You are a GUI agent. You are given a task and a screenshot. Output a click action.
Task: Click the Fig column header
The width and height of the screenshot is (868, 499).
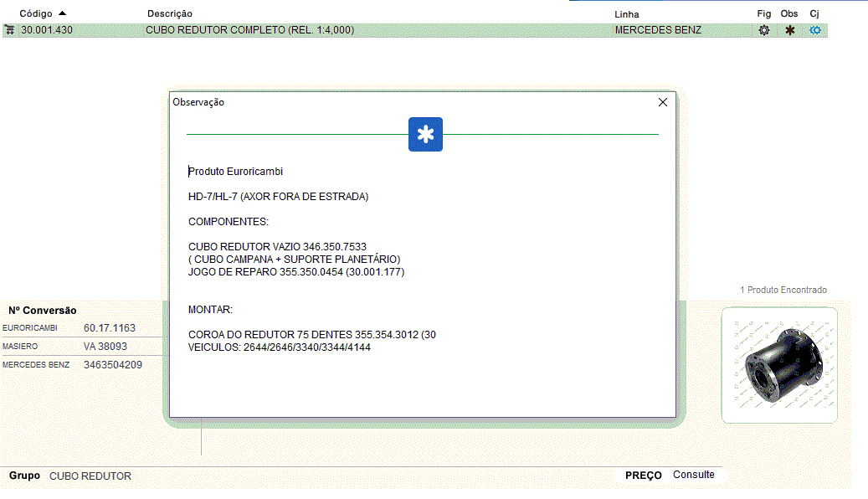click(763, 13)
